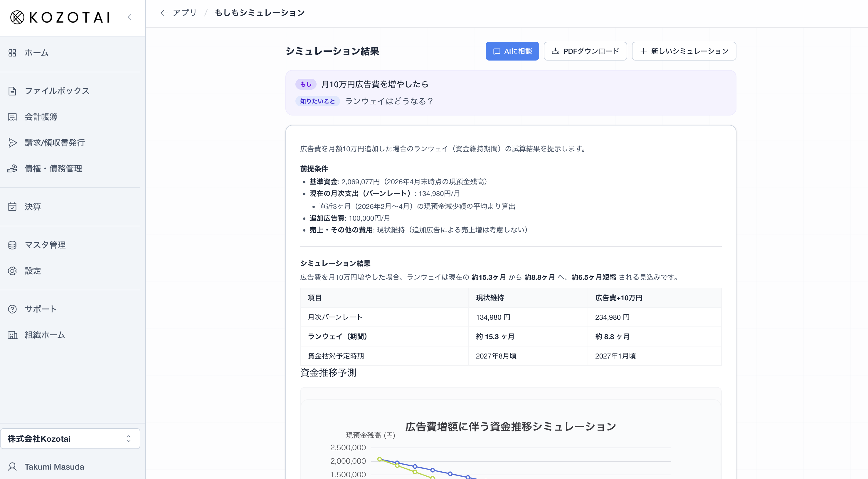Screen dimensions: 868x479
Task: Click the download icon in PDFダウンロード
Action: tap(555, 51)
